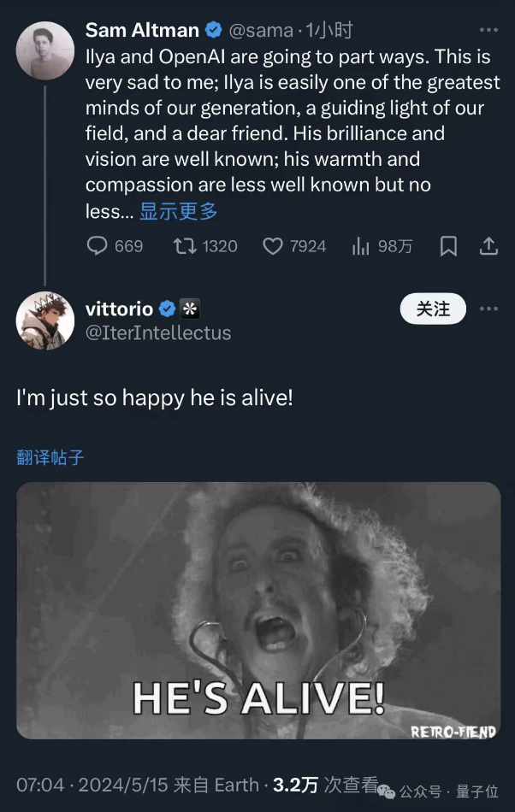Click the retweet icon showing 1320
This screenshot has width=515, height=812.
[184, 246]
